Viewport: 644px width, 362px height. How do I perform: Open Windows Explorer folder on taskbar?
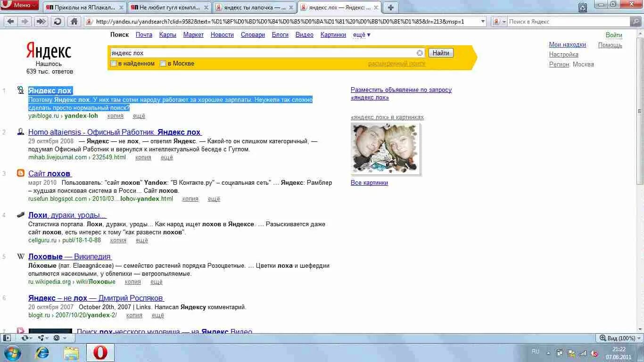[72, 353]
